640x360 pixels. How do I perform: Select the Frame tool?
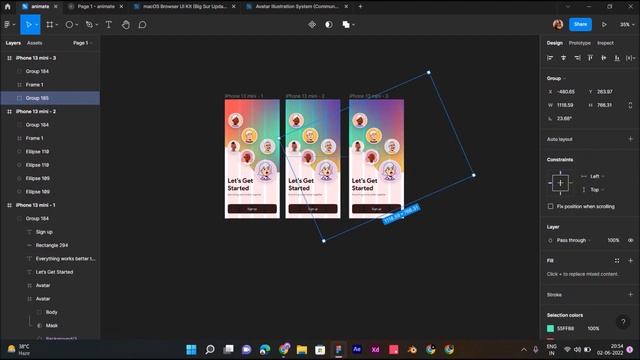49,24
